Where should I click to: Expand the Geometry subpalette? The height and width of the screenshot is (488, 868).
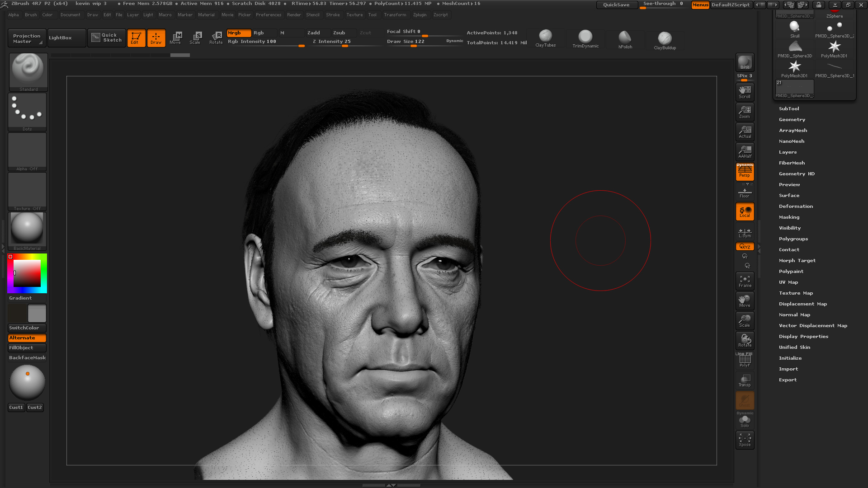792,119
